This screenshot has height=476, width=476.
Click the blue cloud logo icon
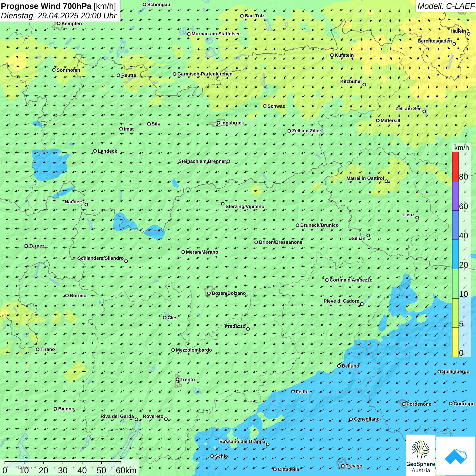[x=456, y=456]
